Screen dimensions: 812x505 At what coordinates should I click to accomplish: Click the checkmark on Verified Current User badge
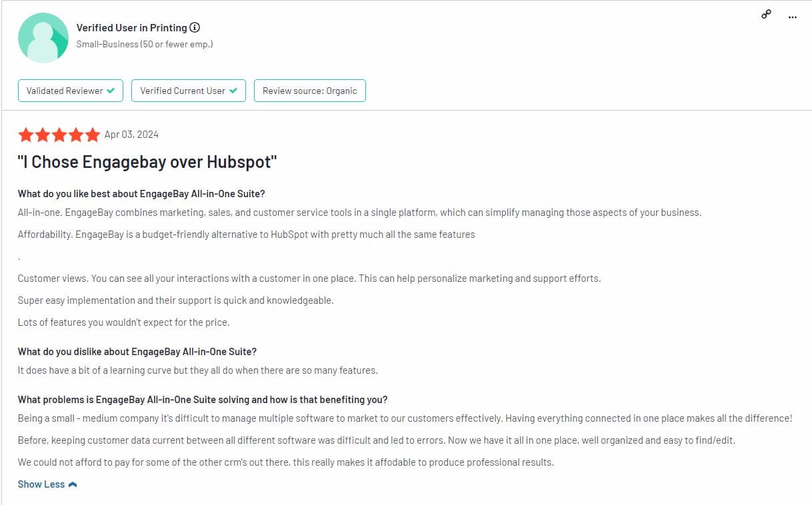tap(233, 91)
